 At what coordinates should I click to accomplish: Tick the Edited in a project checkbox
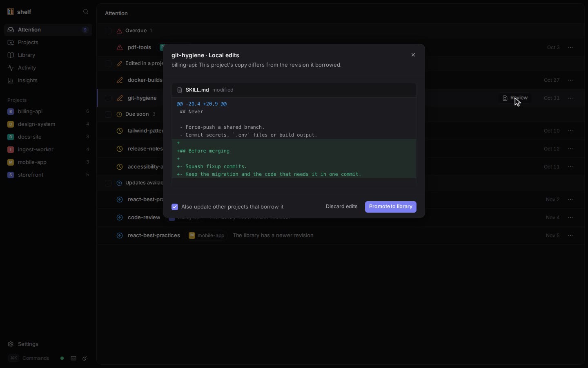[108, 64]
